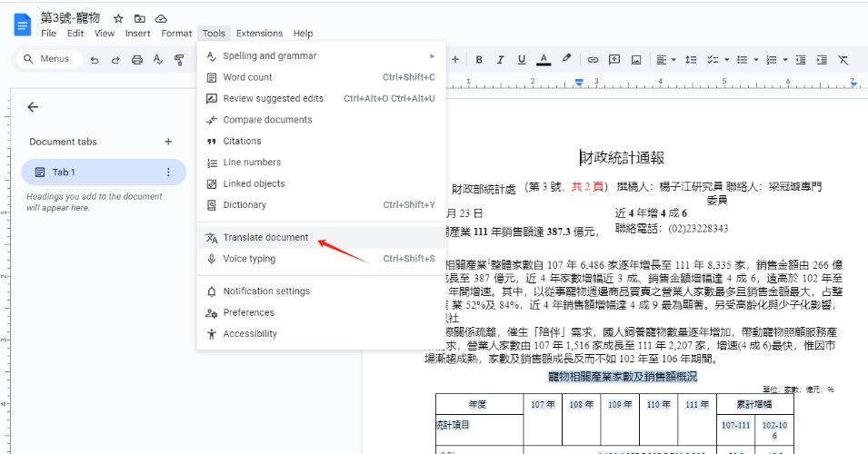The image size is (868, 454).
Task: Open the Format menu
Action: (176, 34)
